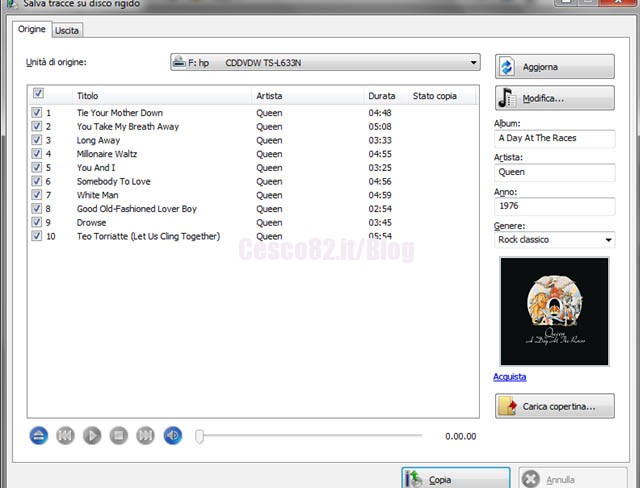The image size is (640, 488).
Task: Click the duration 05:08
Action: click(380, 126)
